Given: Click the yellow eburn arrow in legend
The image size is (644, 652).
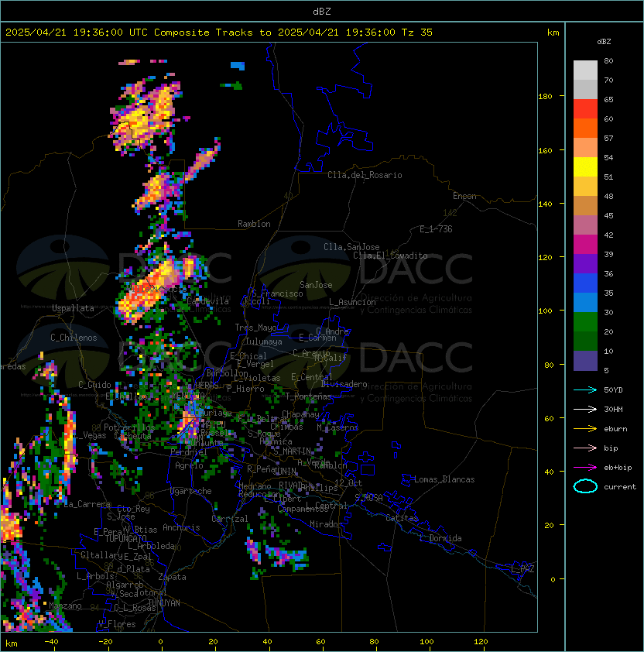Looking at the screenshot, I should pos(585,429).
